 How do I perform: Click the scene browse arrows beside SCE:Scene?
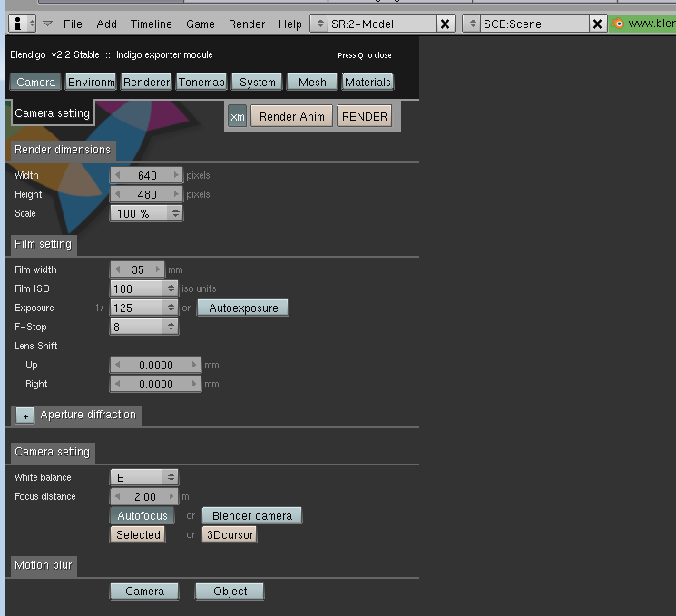[x=472, y=24]
